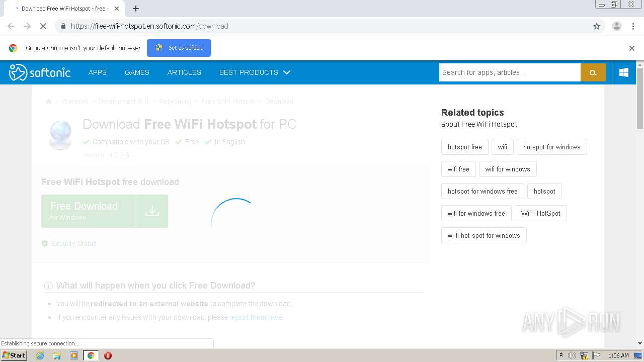Select the wifi for windows tag
The width and height of the screenshot is (644, 362).
(508, 169)
